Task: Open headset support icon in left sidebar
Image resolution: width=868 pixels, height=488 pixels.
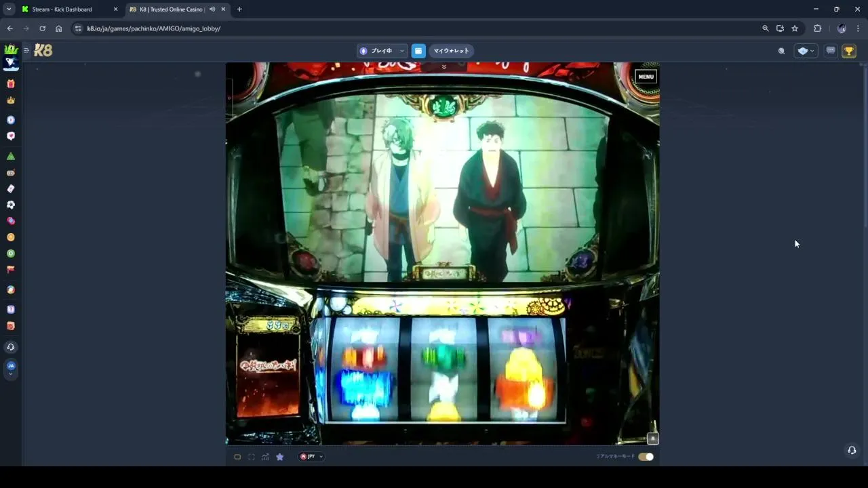Action: pyautogui.click(x=10, y=347)
